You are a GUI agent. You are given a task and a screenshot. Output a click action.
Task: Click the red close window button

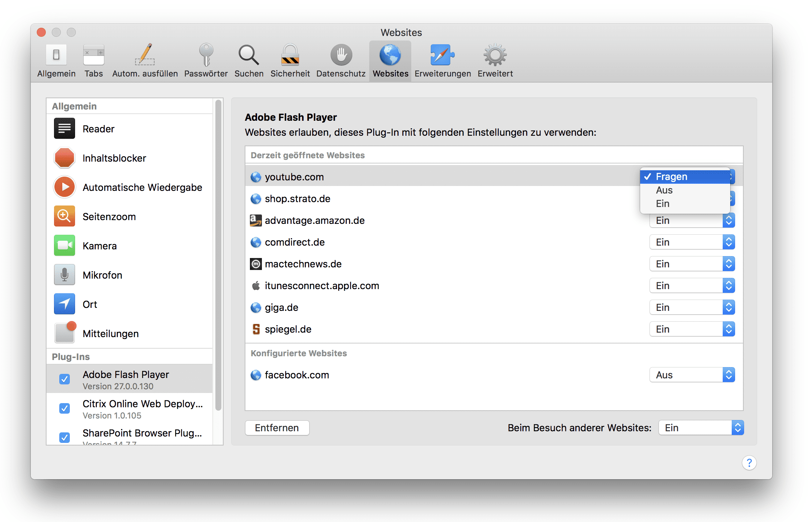coord(41,32)
